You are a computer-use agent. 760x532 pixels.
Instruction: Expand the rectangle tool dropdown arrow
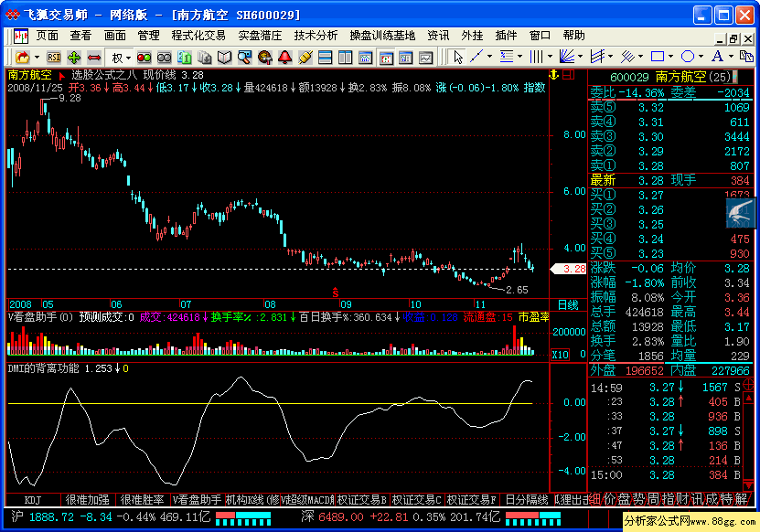(670, 57)
